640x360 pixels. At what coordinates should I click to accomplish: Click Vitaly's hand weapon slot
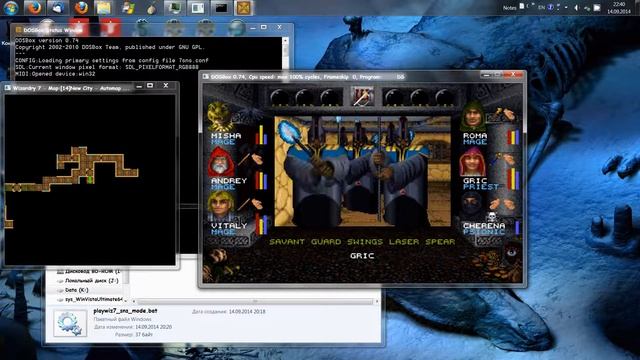pyautogui.click(x=250, y=203)
